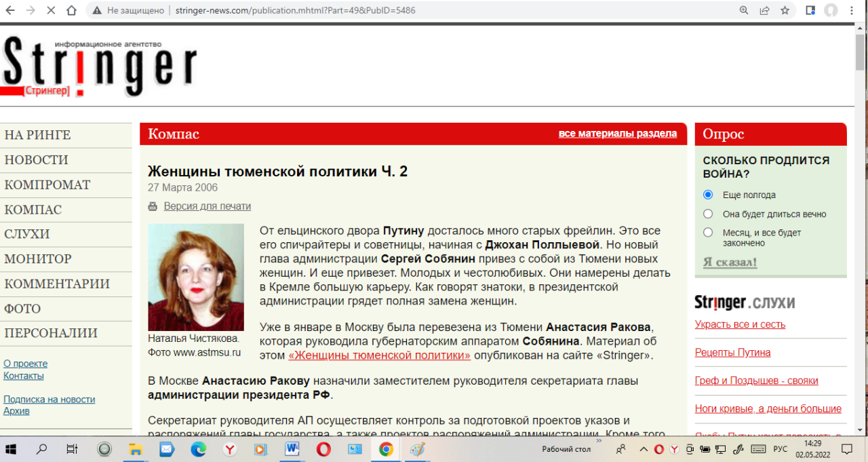Follow the «Женщины тюменской политики» article link
Image resolution: width=868 pixels, height=462 pixels.
pyautogui.click(x=380, y=355)
